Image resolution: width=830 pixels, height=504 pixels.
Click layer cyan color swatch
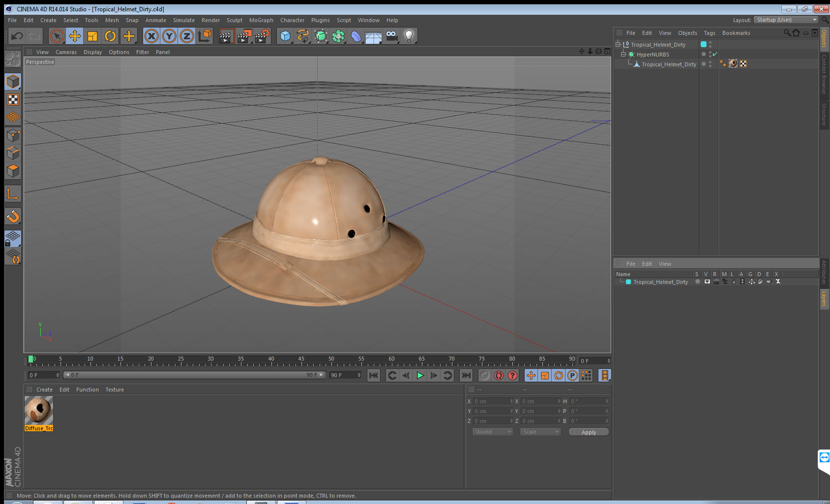[x=628, y=281]
